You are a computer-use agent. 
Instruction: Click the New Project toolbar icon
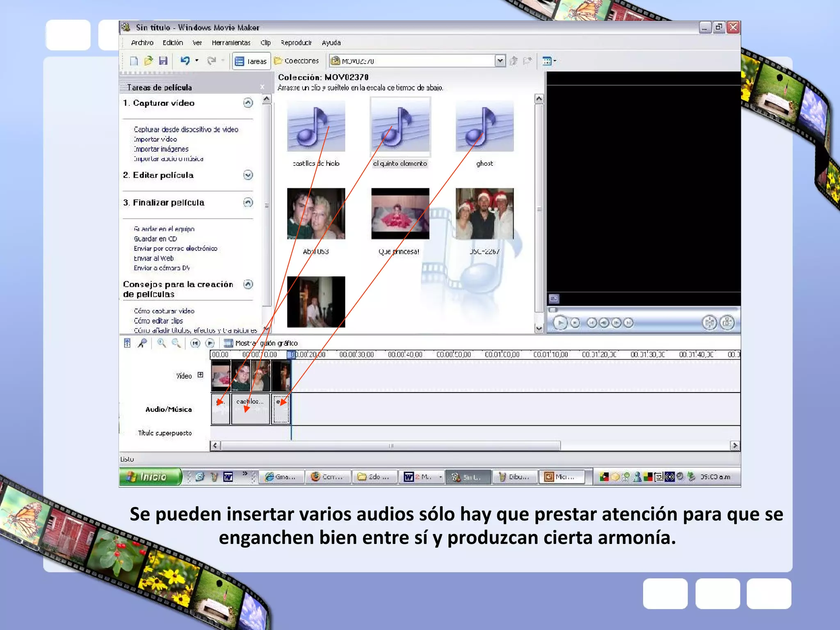[x=134, y=61]
